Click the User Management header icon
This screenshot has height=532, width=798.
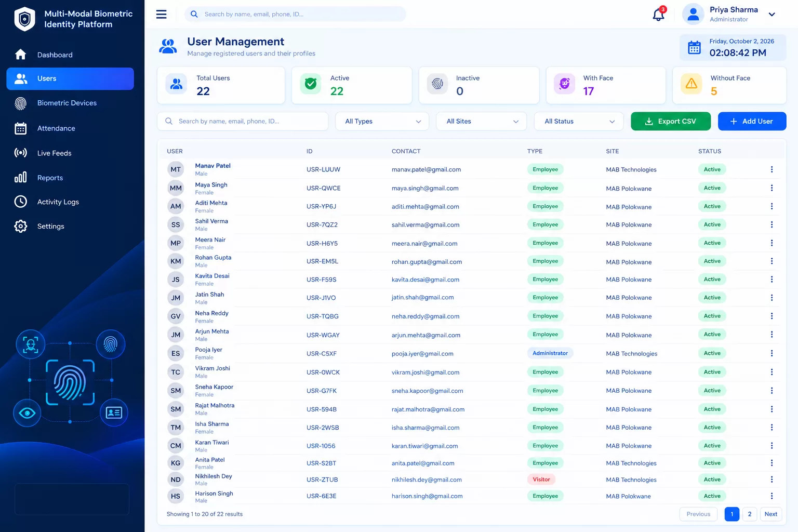pyautogui.click(x=168, y=46)
